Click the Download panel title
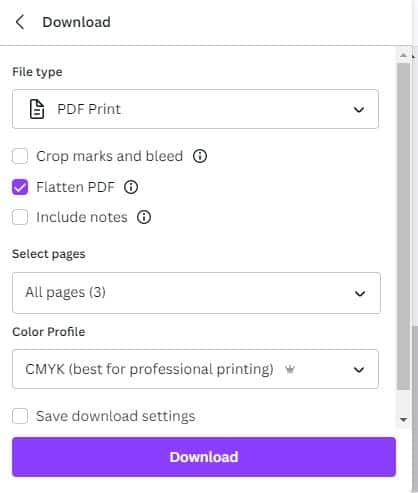This screenshot has height=493, width=418. coord(77,22)
